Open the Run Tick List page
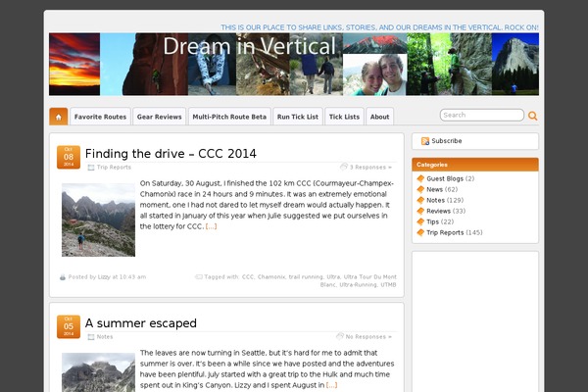Screen dimensions: 588x392 298,117
